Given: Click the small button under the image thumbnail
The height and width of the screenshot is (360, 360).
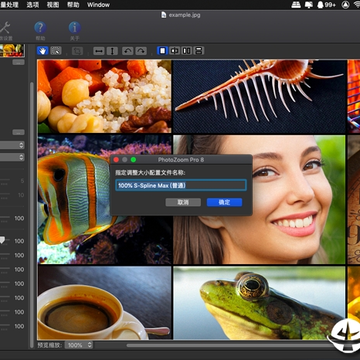Looking at the screenshot, I should click(19, 62).
